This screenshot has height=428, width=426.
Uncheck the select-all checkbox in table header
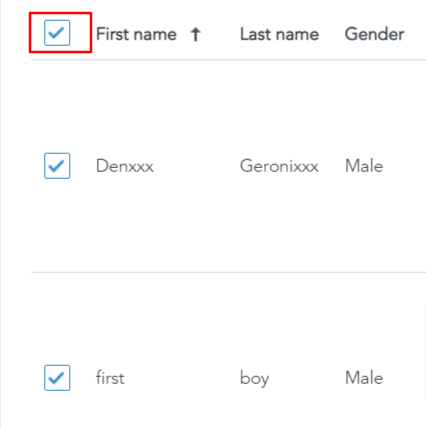pos(57,33)
